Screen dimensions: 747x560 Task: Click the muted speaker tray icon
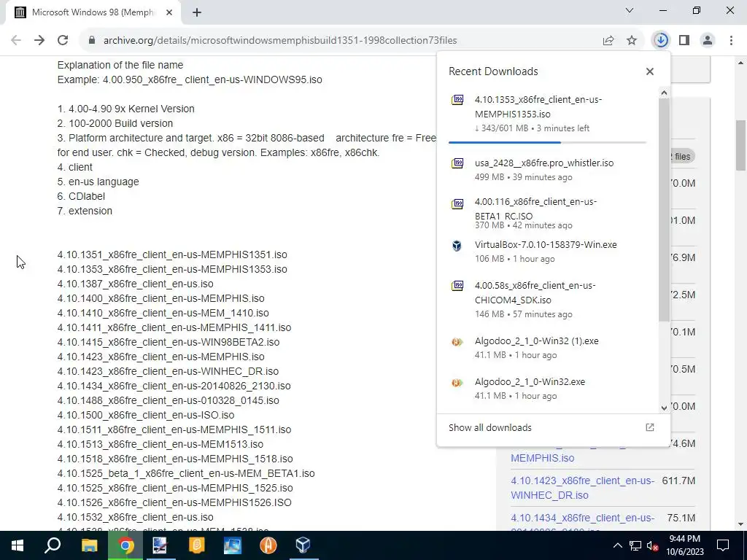(653, 545)
